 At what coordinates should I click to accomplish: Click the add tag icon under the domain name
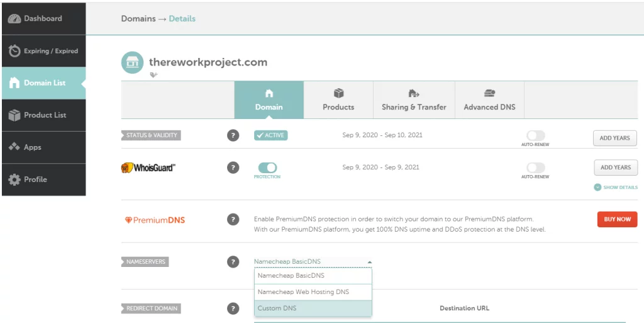(x=153, y=75)
